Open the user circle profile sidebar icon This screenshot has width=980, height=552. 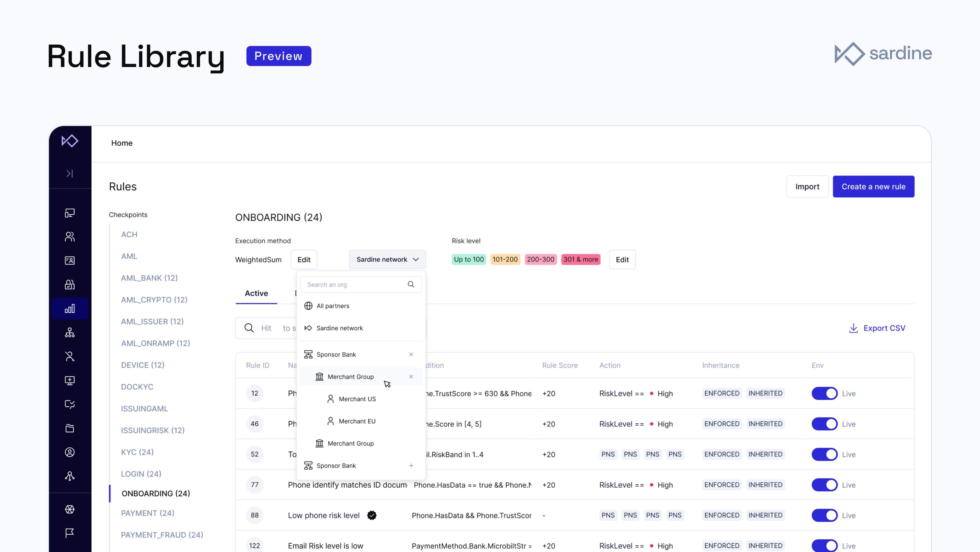pos(70,452)
